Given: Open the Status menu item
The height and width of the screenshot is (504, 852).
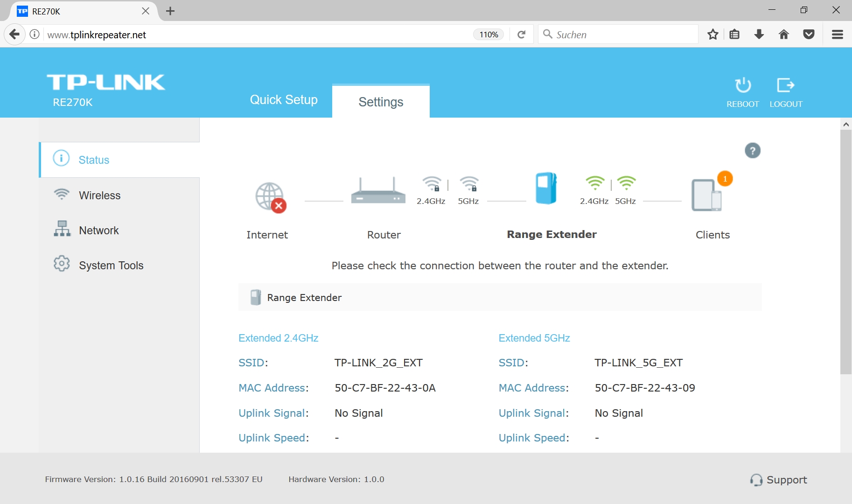Looking at the screenshot, I should (x=119, y=160).
